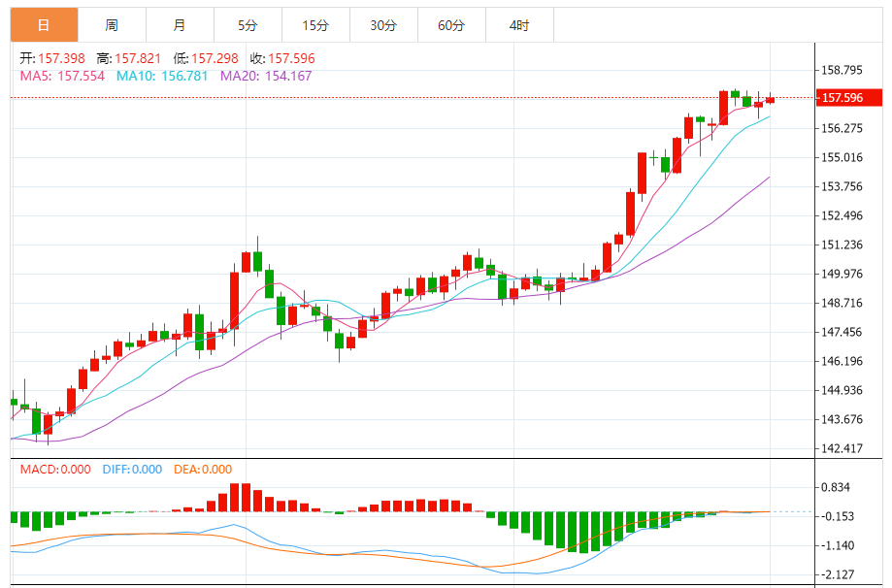
Task: Click the latest candlestick at the dotted price line
Action: click(x=771, y=100)
